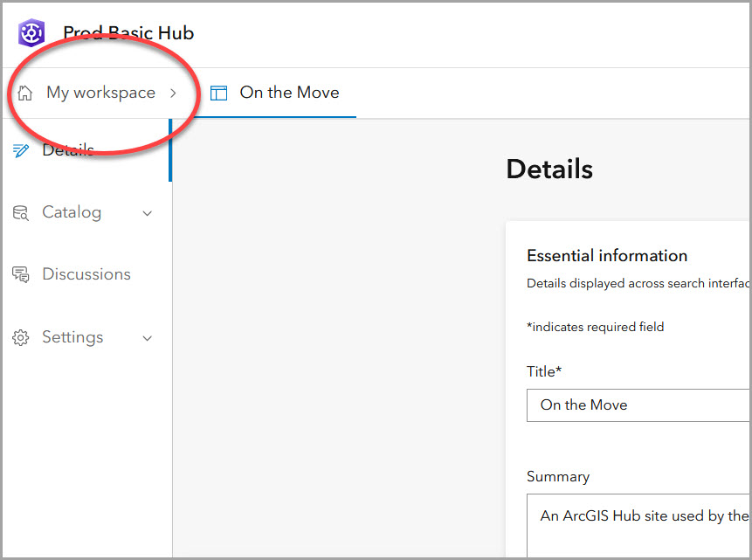The image size is (752, 560).
Task: Click the Catalog database icon
Action: (x=21, y=212)
